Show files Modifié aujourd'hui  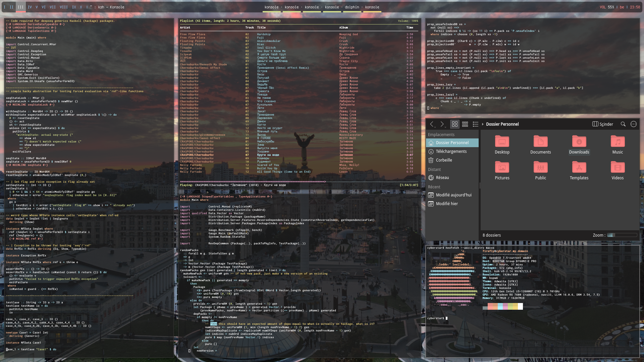pos(453,195)
